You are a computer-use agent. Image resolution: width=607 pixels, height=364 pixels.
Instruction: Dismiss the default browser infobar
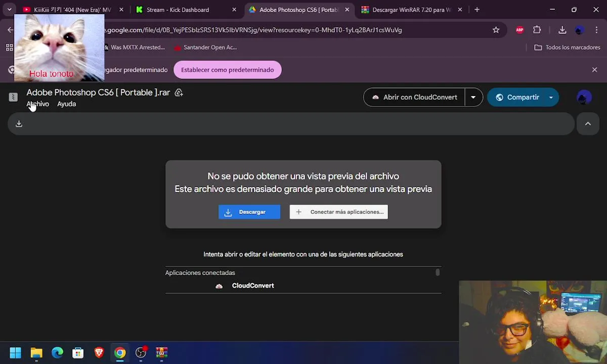click(x=595, y=70)
